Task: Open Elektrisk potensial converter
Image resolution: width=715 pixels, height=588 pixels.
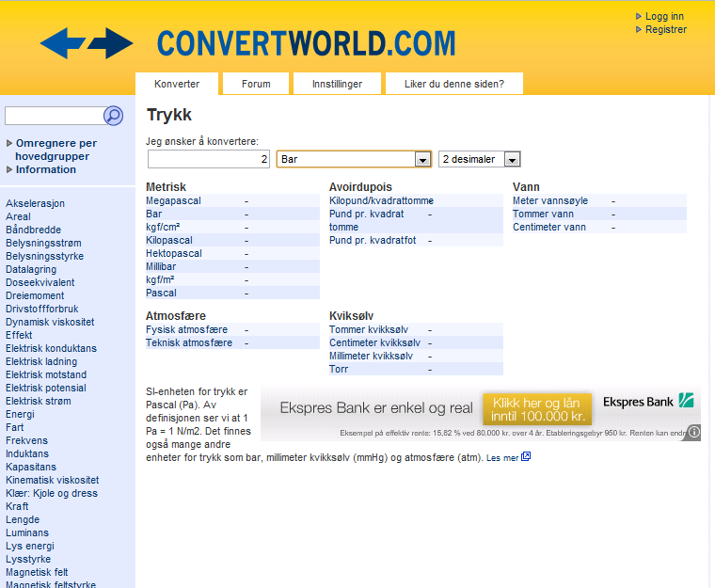Action: 46,389
